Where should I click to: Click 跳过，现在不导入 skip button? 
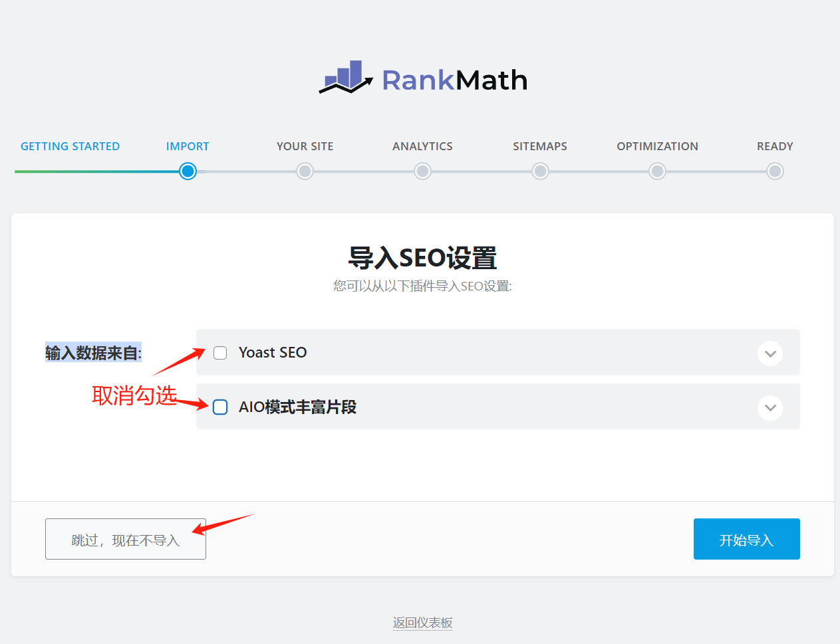(x=126, y=539)
